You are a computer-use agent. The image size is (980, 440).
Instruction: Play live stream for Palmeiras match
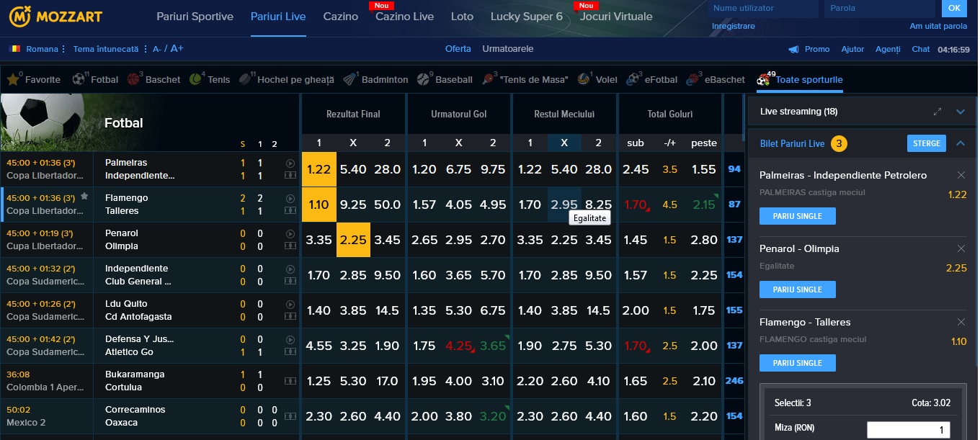tap(290, 163)
